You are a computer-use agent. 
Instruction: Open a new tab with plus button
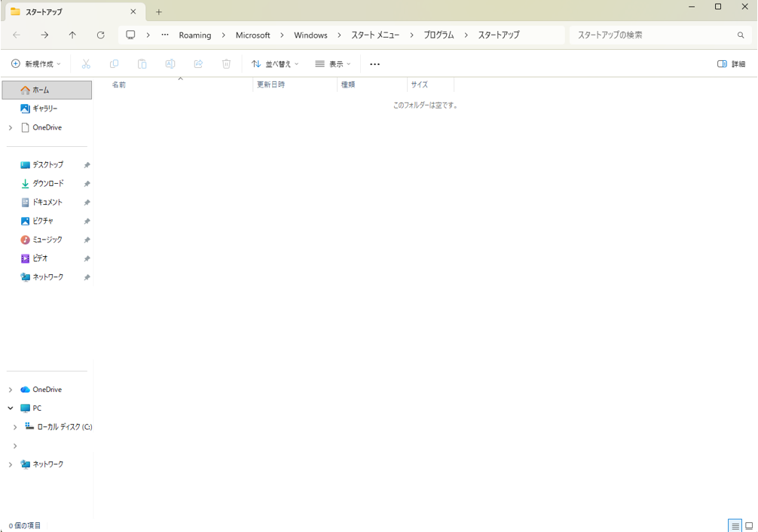tap(159, 12)
